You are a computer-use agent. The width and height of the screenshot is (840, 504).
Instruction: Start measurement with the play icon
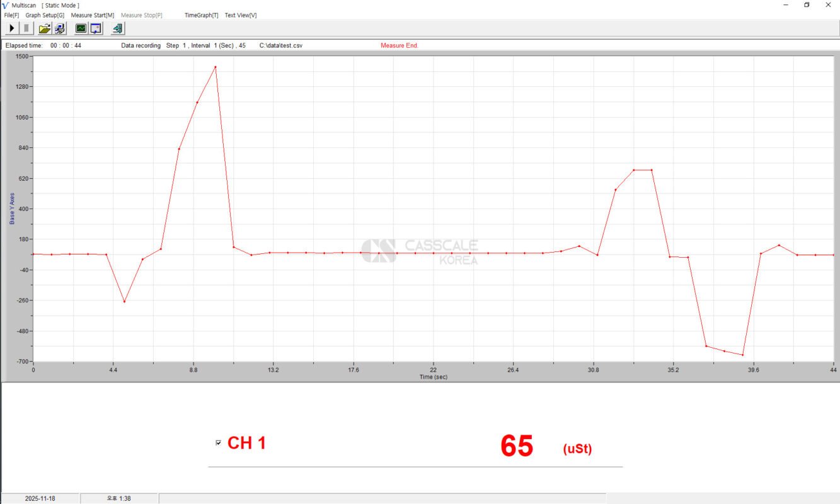pyautogui.click(x=11, y=28)
